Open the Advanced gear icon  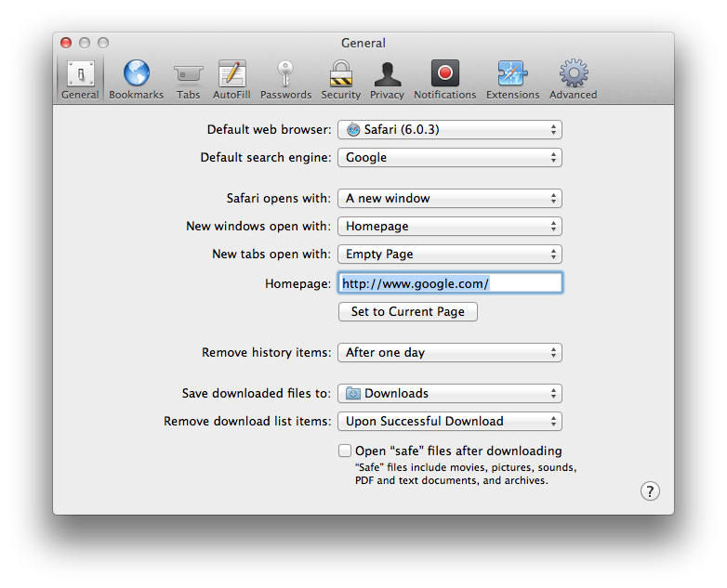573,79
